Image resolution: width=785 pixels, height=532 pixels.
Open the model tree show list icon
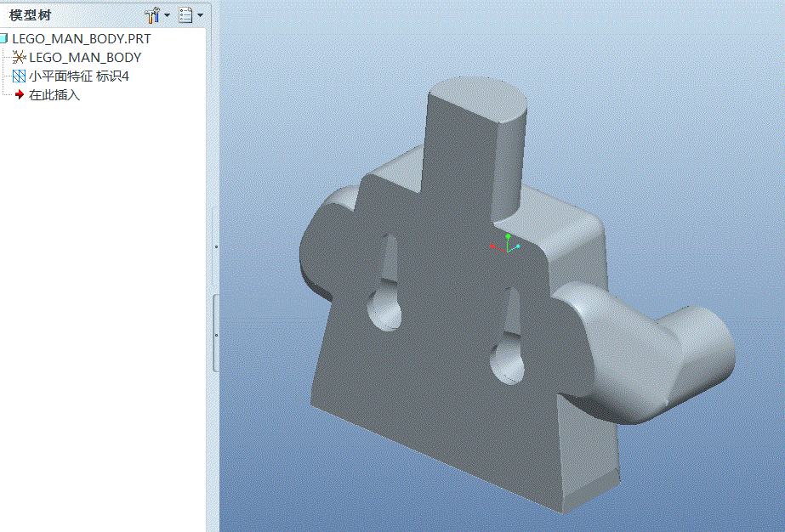coord(185,15)
